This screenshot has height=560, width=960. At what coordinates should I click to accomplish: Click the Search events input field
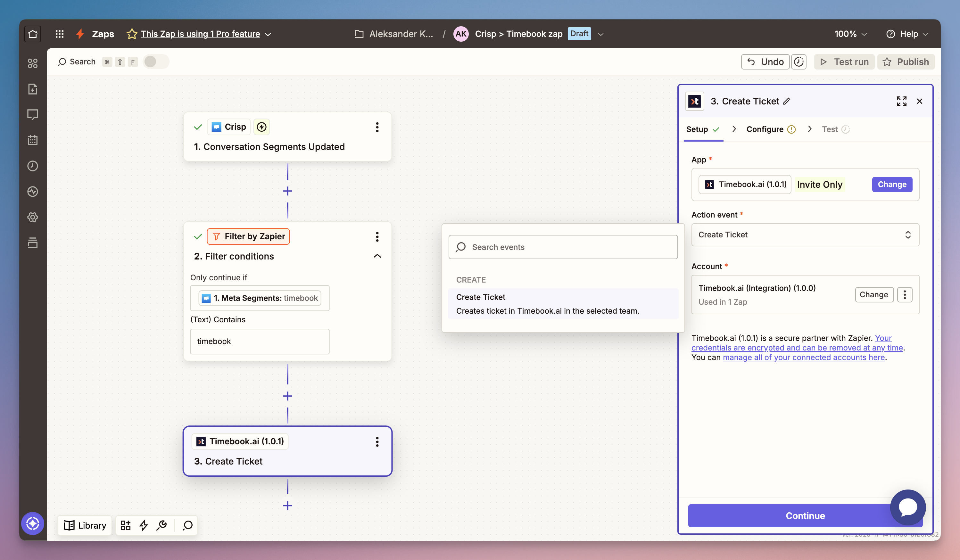click(563, 247)
